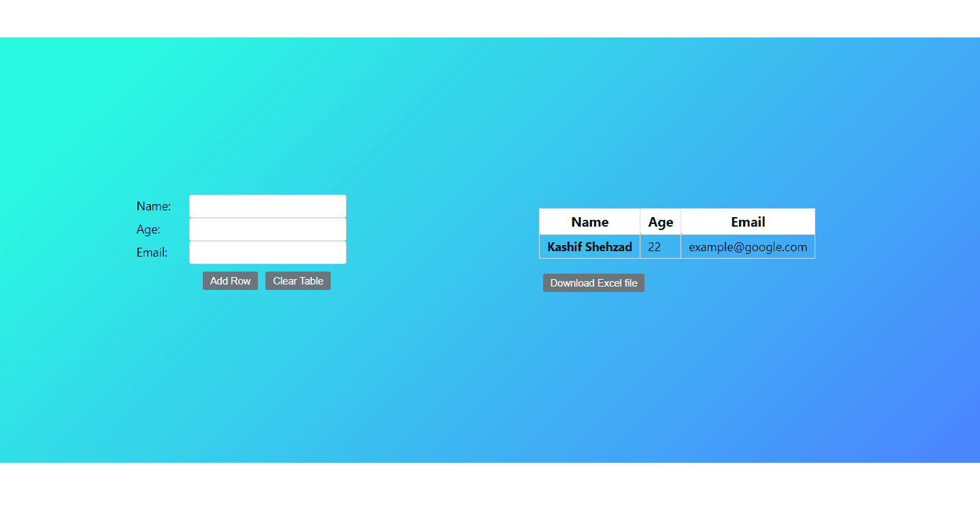Download the Excel file
Screen dimensions: 980x520
[x=593, y=283]
